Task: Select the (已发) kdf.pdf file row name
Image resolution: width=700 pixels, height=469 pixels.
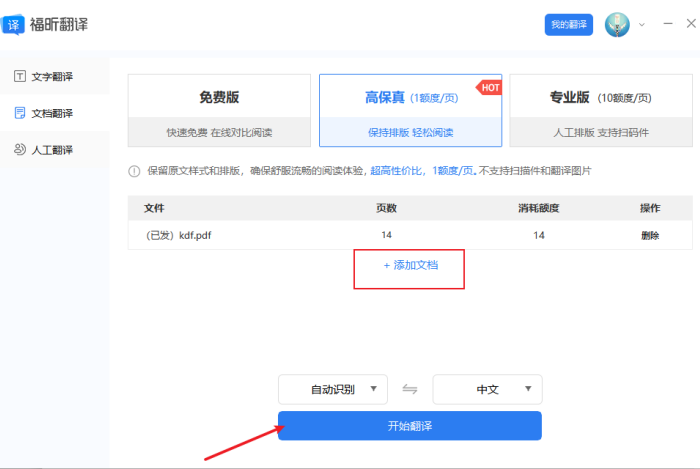Action: [x=178, y=235]
